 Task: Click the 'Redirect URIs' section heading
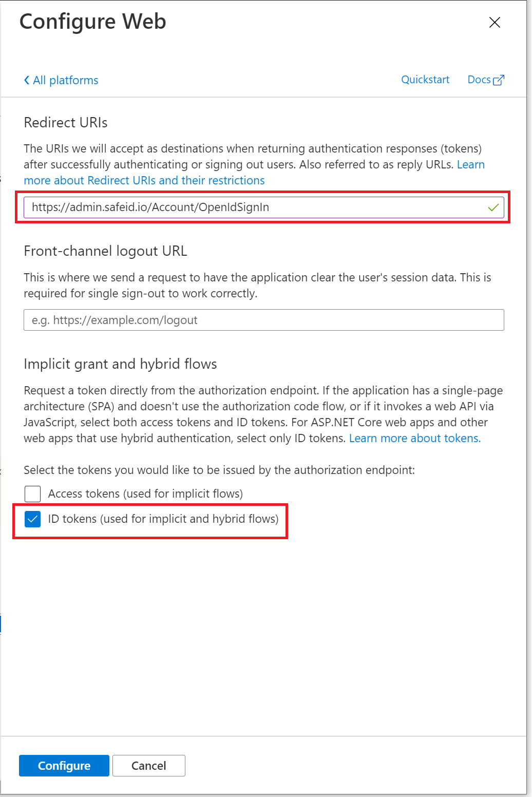tap(66, 122)
